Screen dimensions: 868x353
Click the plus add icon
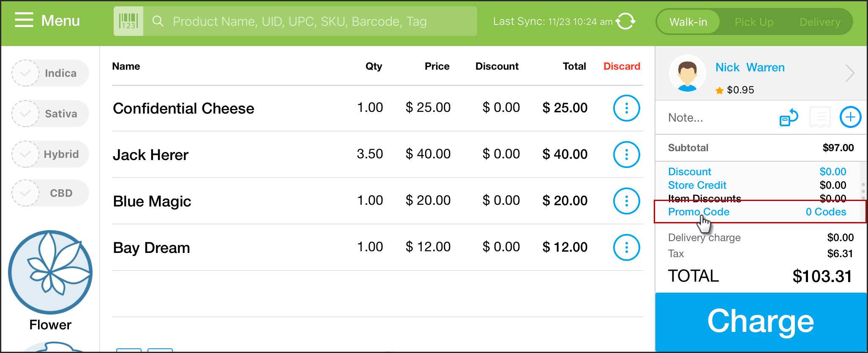pyautogui.click(x=850, y=117)
